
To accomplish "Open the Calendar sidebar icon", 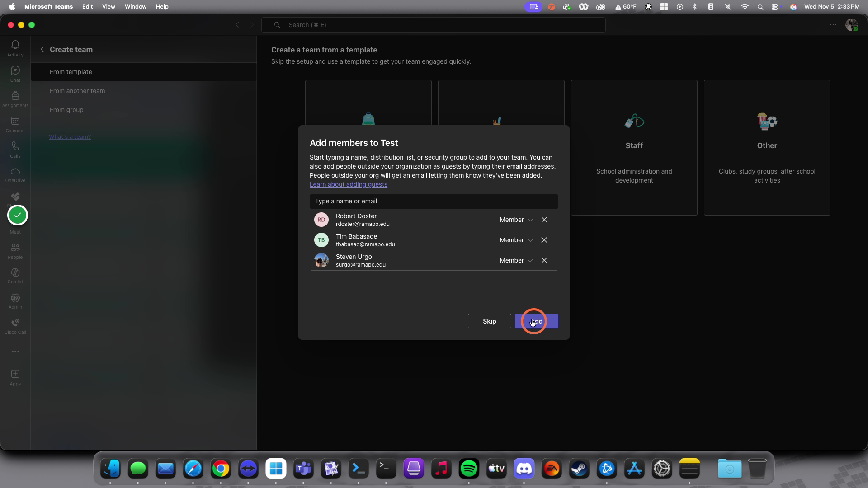I will [15, 124].
